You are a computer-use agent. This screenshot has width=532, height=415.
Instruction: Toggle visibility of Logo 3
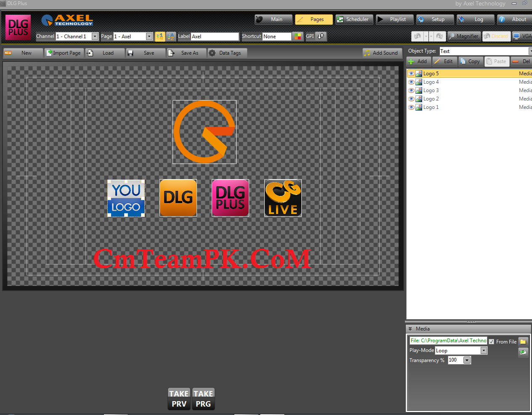pyautogui.click(x=411, y=90)
